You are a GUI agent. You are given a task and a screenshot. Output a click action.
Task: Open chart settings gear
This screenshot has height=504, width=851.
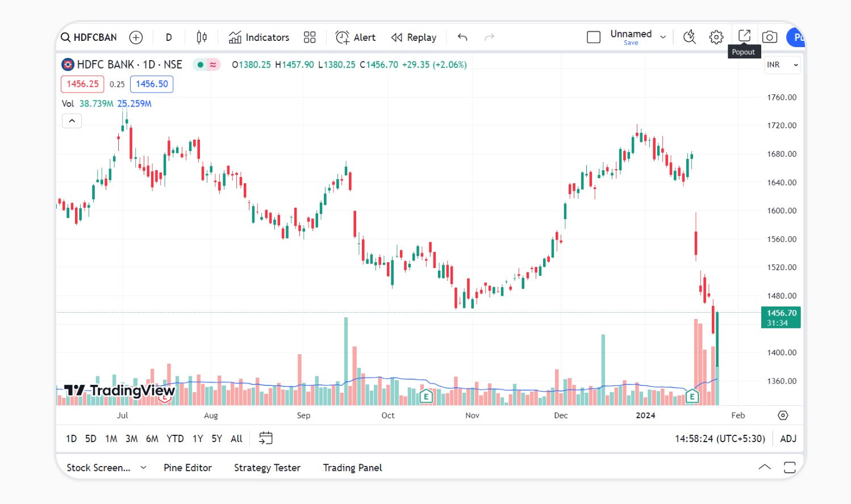click(716, 37)
